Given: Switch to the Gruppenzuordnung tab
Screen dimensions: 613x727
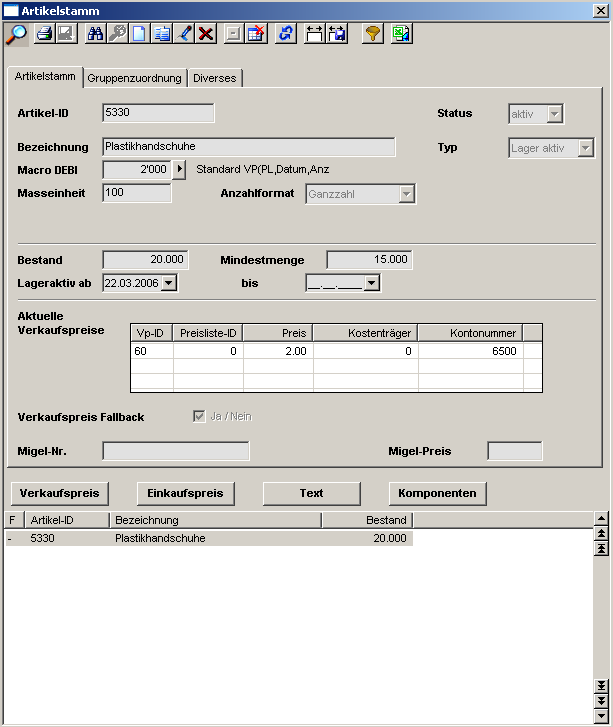Looking at the screenshot, I should (134, 78).
